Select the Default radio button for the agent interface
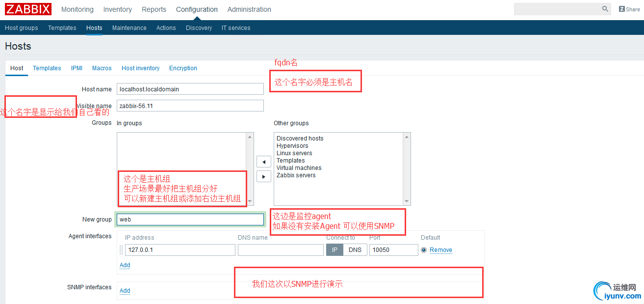This screenshot has width=644, height=304. coord(424,250)
